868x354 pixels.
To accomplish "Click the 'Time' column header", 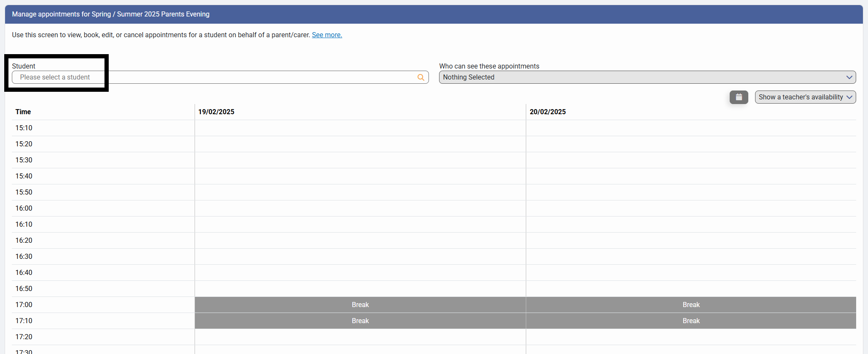I will tap(23, 112).
